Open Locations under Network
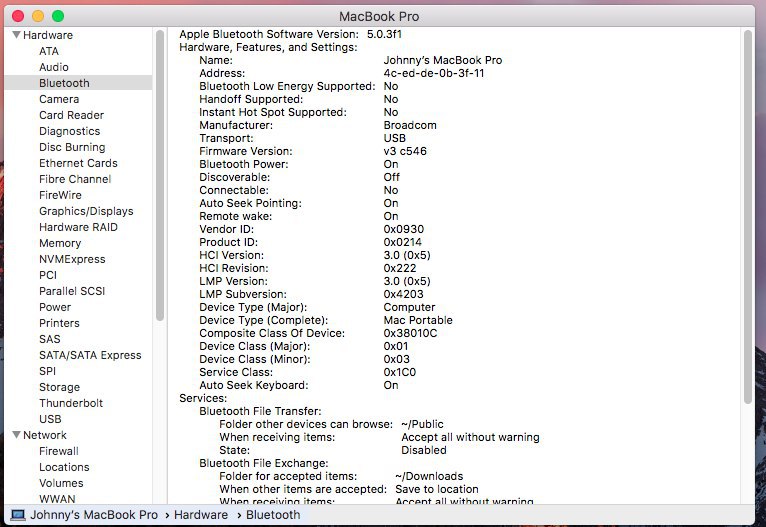Screen dimensions: 766x527 click(64, 466)
